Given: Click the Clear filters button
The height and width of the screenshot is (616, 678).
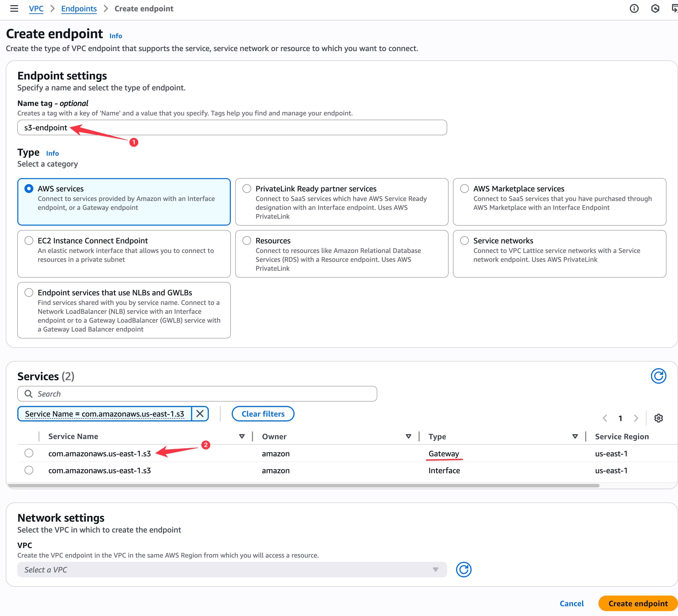Looking at the screenshot, I should (x=263, y=413).
